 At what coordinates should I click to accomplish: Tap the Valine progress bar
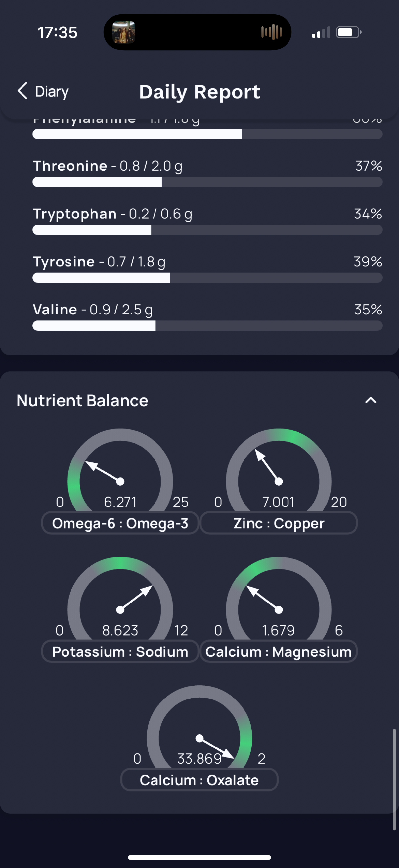click(207, 326)
